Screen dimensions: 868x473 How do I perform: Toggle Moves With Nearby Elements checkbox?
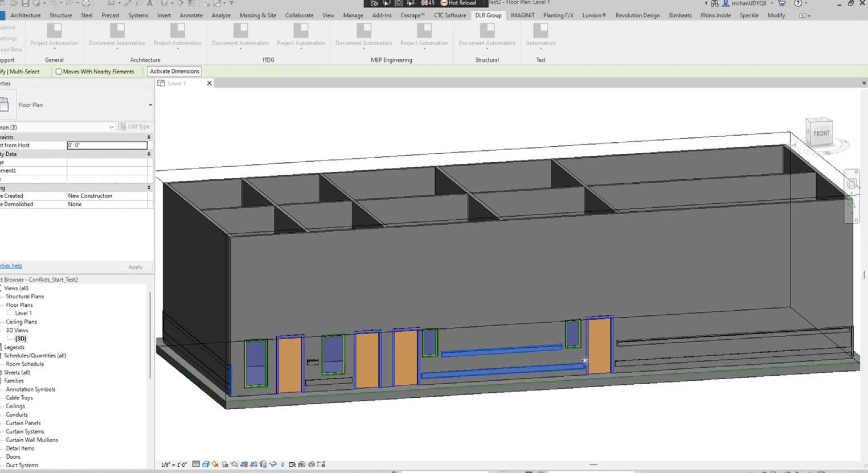tap(59, 72)
